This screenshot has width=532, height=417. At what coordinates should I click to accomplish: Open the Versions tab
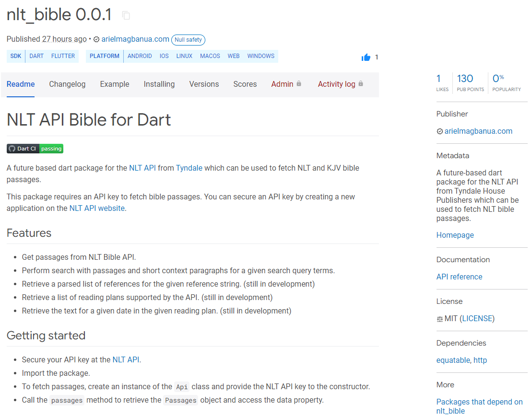pos(204,84)
